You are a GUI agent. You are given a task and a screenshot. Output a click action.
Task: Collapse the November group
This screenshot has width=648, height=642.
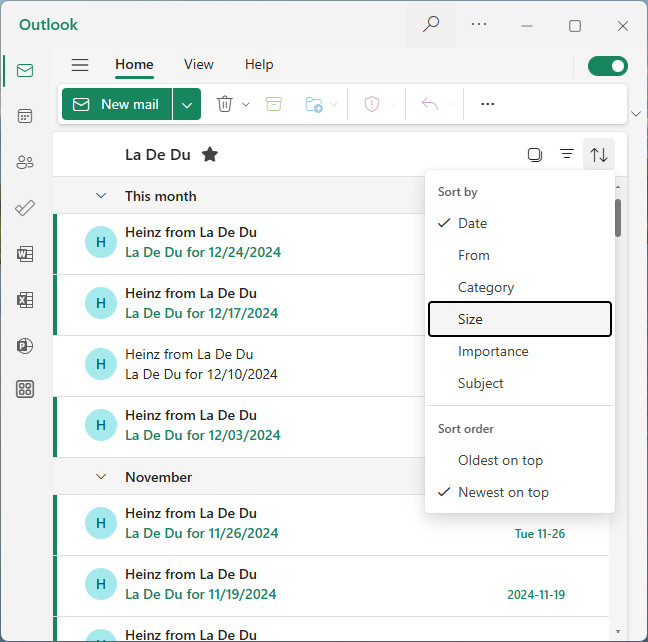pos(101,477)
